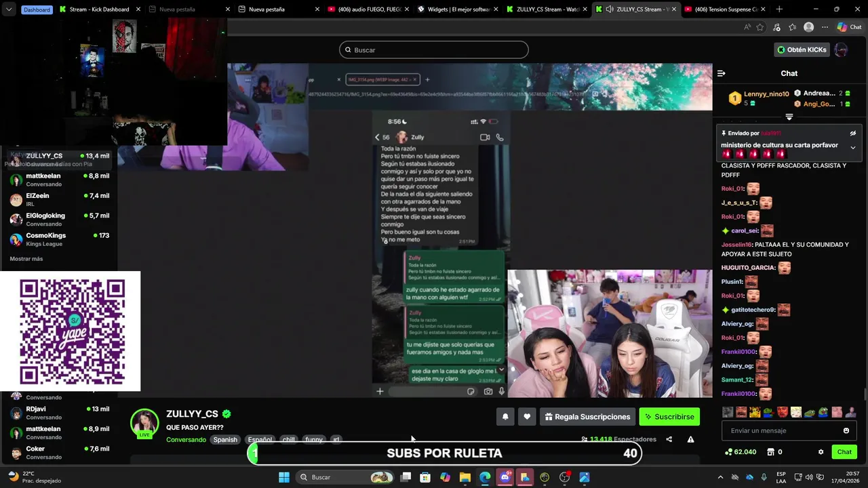
Task: Open the tab search dropdown arrow
Action: (8, 9)
